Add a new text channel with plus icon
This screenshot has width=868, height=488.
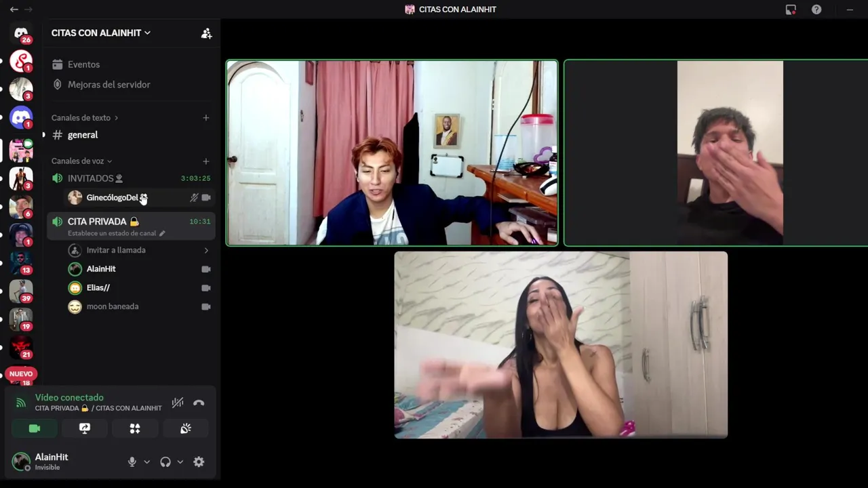(206, 118)
